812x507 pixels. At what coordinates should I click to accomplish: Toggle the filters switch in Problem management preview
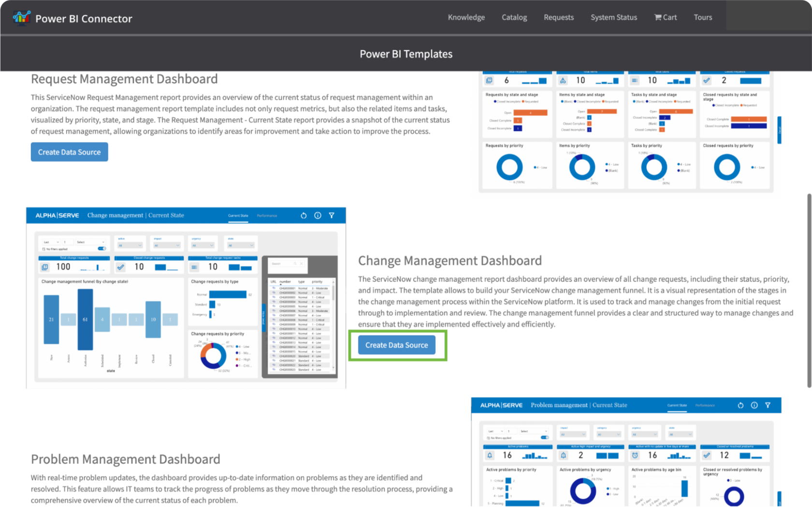(x=545, y=438)
